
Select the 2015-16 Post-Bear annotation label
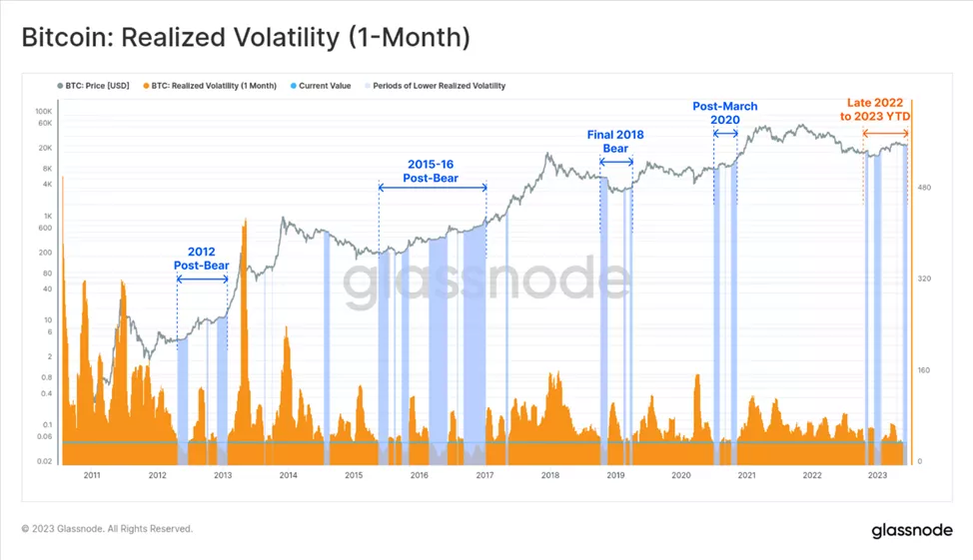432,170
